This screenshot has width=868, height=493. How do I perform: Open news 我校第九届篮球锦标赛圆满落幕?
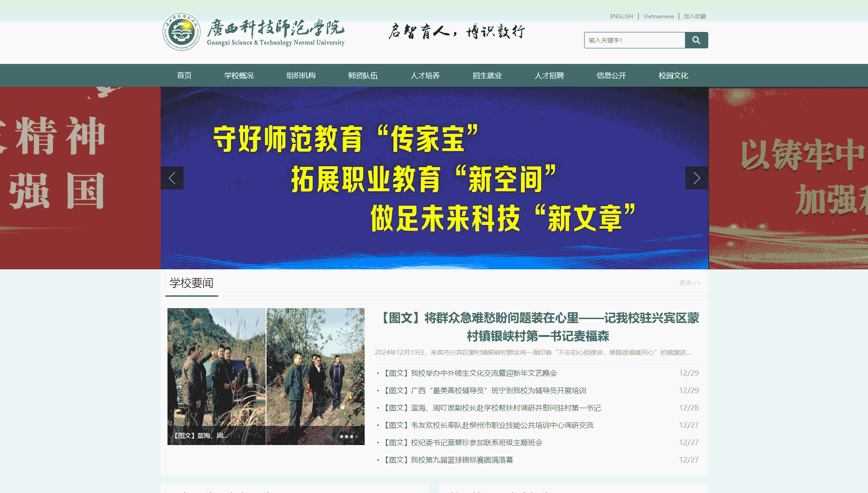(x=448, y=460)
